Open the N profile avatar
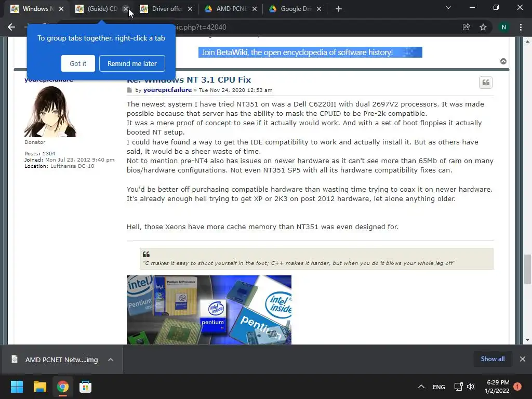Image resolution: width=532 pixels, height=399 pixels. [504, 27]
